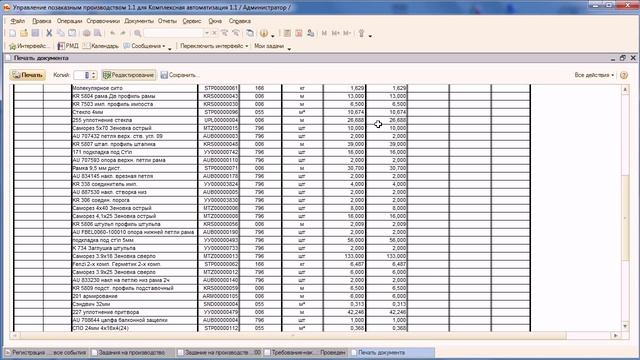Click the Print preview toolbar icon
The image size is (640, 360).
click(98, 33)
